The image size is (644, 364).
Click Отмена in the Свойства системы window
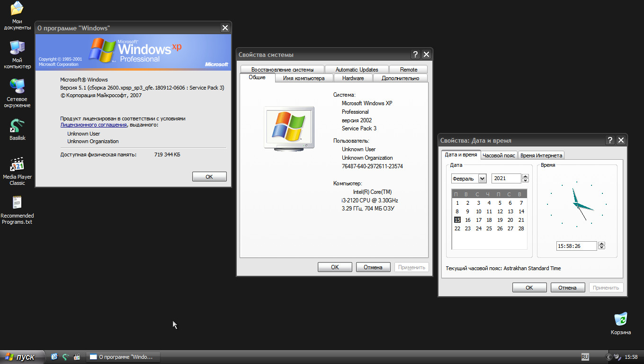(373, 267)
